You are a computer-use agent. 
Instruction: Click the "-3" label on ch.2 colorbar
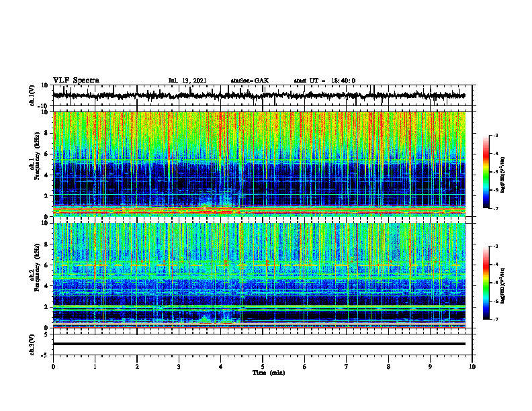click(495, 246)
